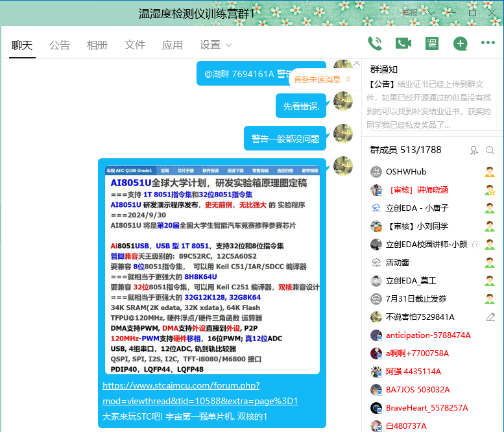Start a group video call

pyautogui.click(x=403, y=43)
